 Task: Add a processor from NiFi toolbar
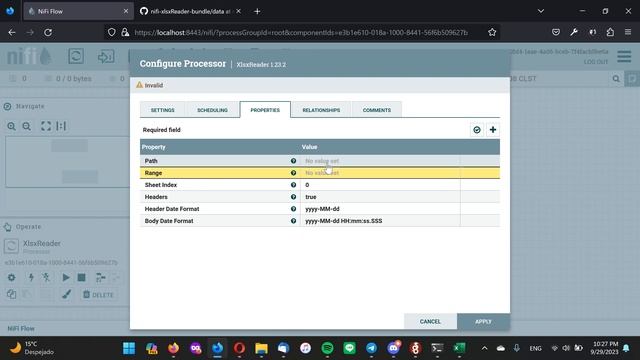coord(76,56)
